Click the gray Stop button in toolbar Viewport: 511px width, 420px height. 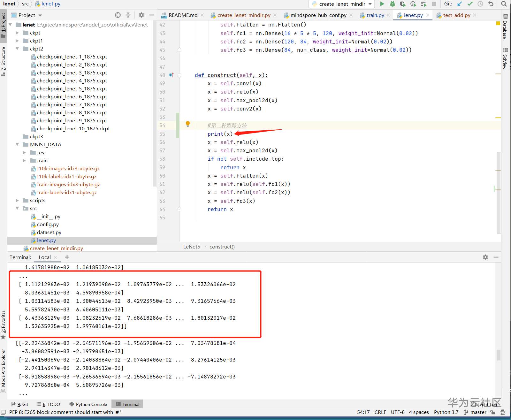pos(434,4)
